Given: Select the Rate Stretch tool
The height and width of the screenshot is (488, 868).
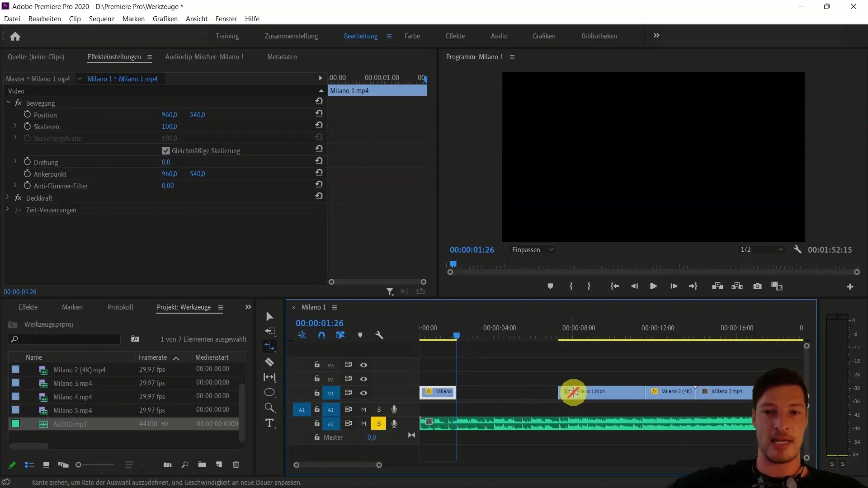Looking at the screenshot, I should 270,347.
